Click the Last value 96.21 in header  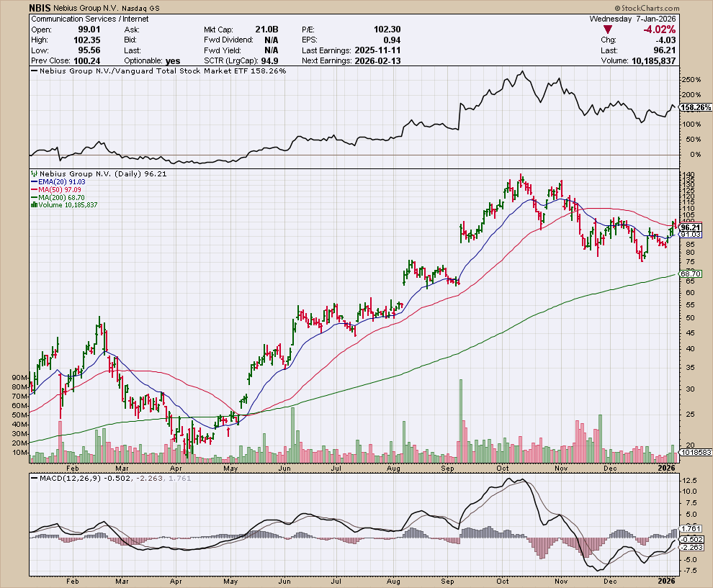coord(665,50)
